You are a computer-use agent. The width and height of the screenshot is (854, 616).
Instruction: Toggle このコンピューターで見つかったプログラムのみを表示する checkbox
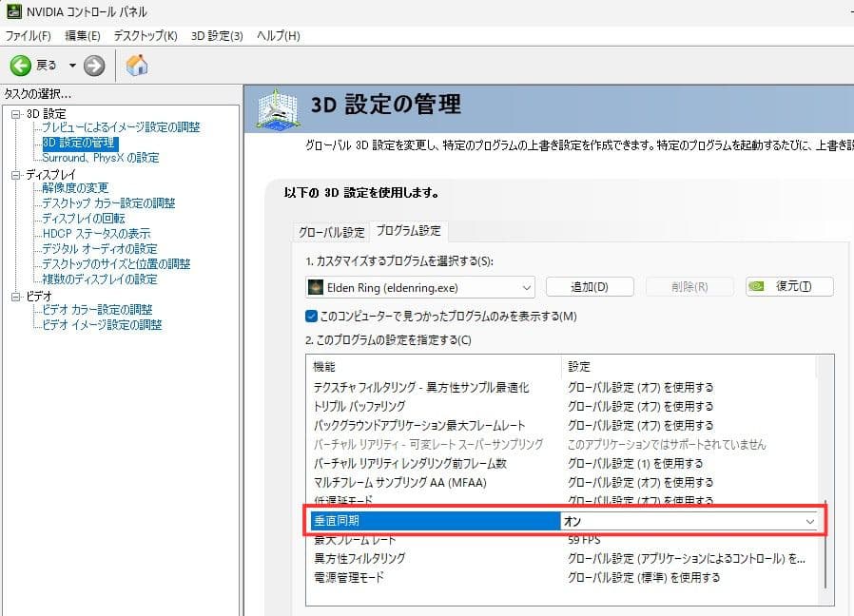(x=311, y=316)
